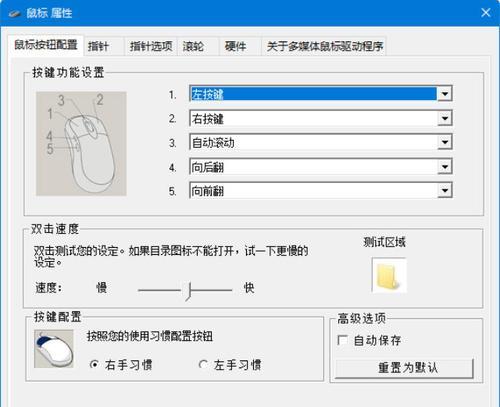500x407 pixels.
Task: Close the 鼠标 属性 window
Action: (x=486, y=13)
